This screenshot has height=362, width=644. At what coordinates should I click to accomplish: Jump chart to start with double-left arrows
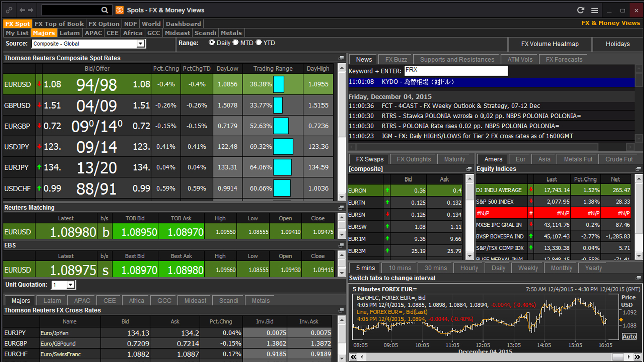click(x=353, y=356)
